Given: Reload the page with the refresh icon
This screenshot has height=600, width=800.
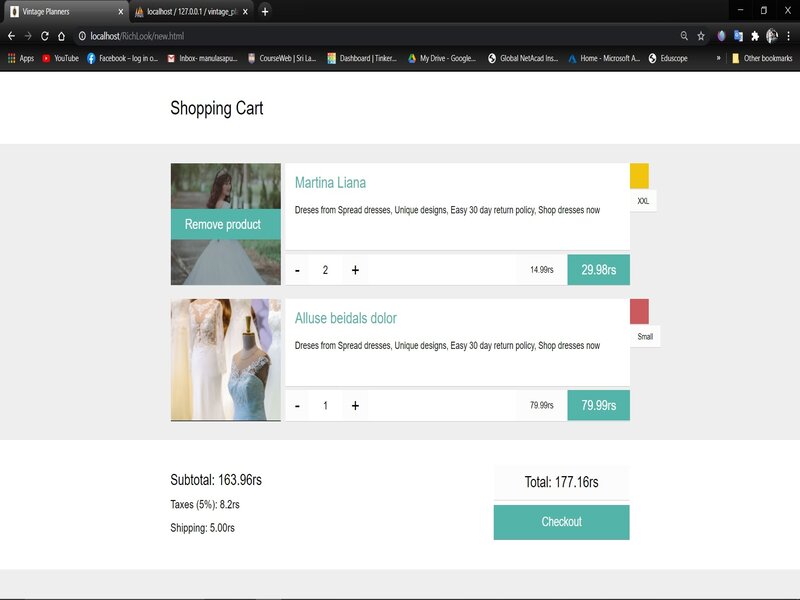Looking at the screenshot, I should pyautogui.click(x=44, y=36).
